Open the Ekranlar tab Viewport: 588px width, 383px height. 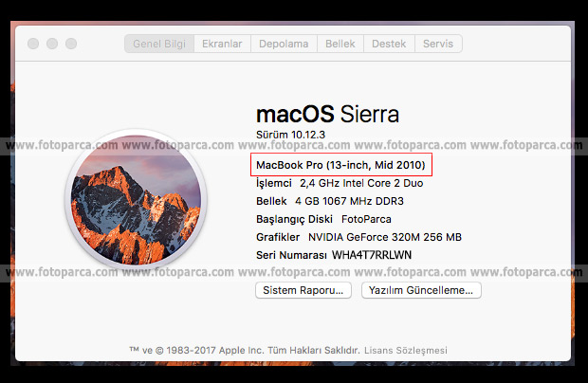222,44
